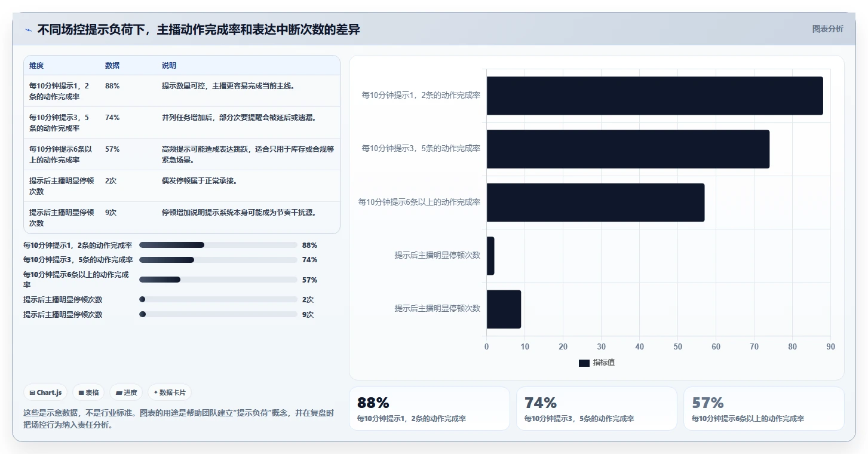Select the 进度 chip

[127, 392]
